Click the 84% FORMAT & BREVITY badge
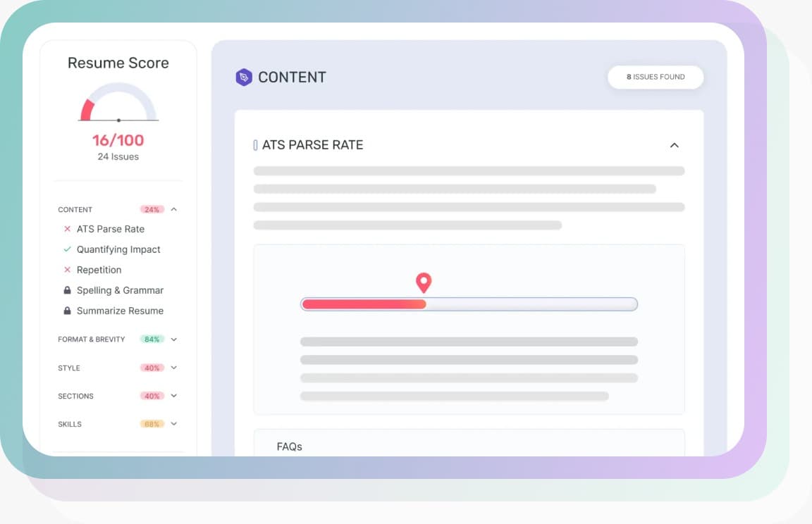The height and width of the screenshot is (524, 812). [152, 339]
